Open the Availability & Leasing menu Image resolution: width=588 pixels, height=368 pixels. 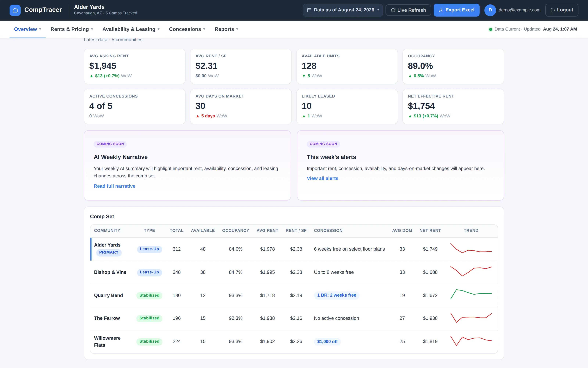coord(131,29)
